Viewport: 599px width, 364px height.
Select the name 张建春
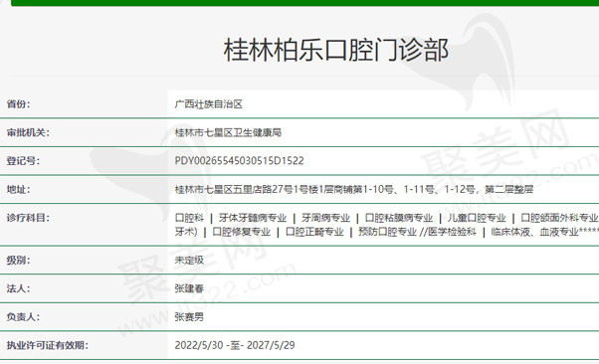tap(189, 288)
